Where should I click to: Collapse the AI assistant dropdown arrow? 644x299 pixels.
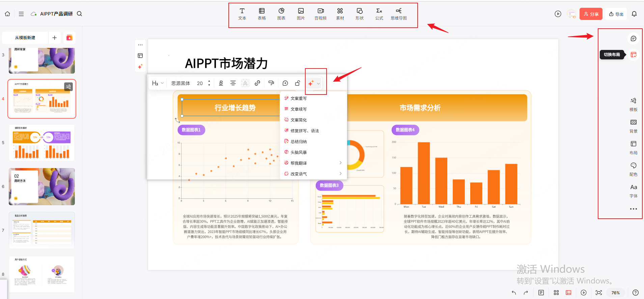coord(318,84)
